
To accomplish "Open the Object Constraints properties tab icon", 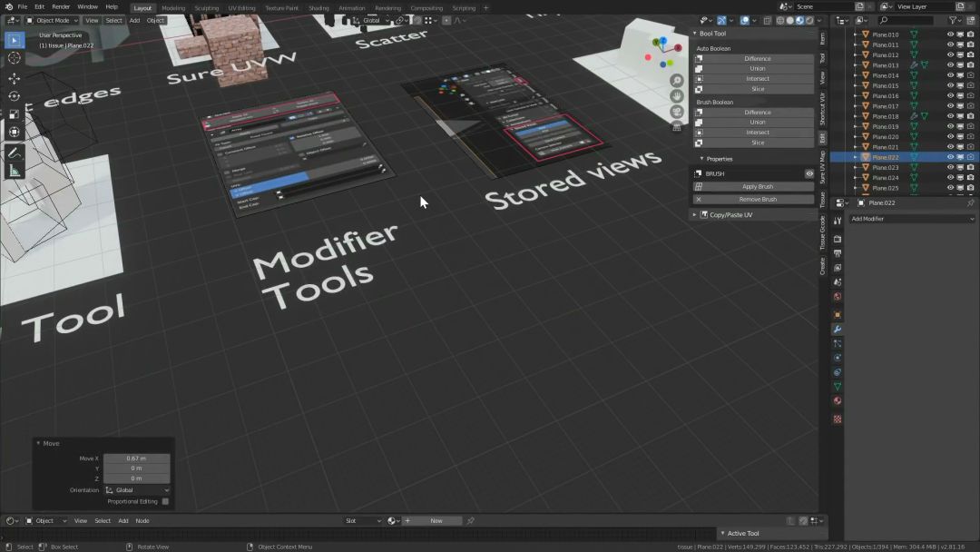I will [x=838, y=372].
